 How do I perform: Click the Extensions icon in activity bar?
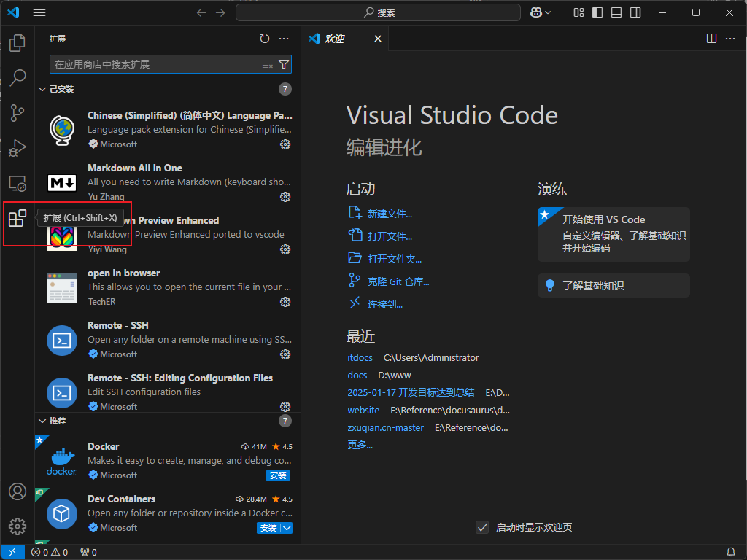pyautogui.click(x=18, y=219)
